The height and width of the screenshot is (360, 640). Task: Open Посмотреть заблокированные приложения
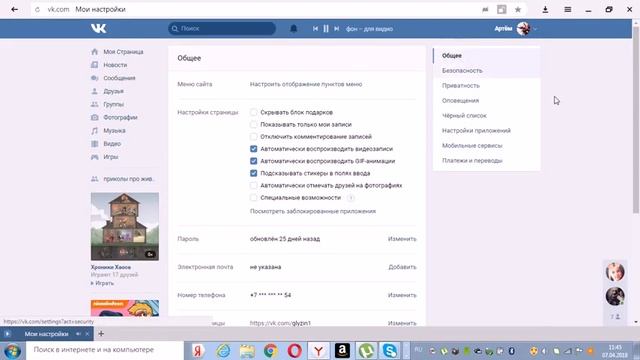coord(313,211)
